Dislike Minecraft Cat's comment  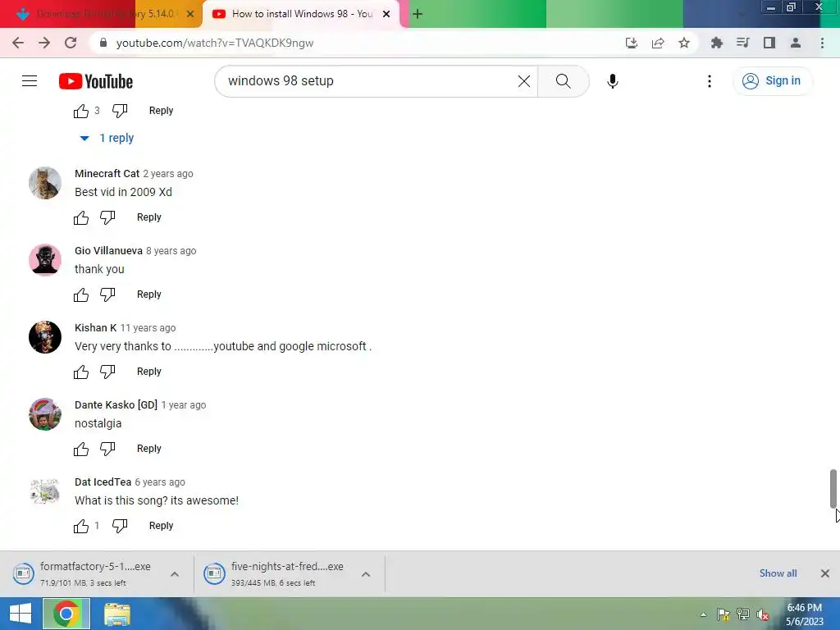pos(107,217)
